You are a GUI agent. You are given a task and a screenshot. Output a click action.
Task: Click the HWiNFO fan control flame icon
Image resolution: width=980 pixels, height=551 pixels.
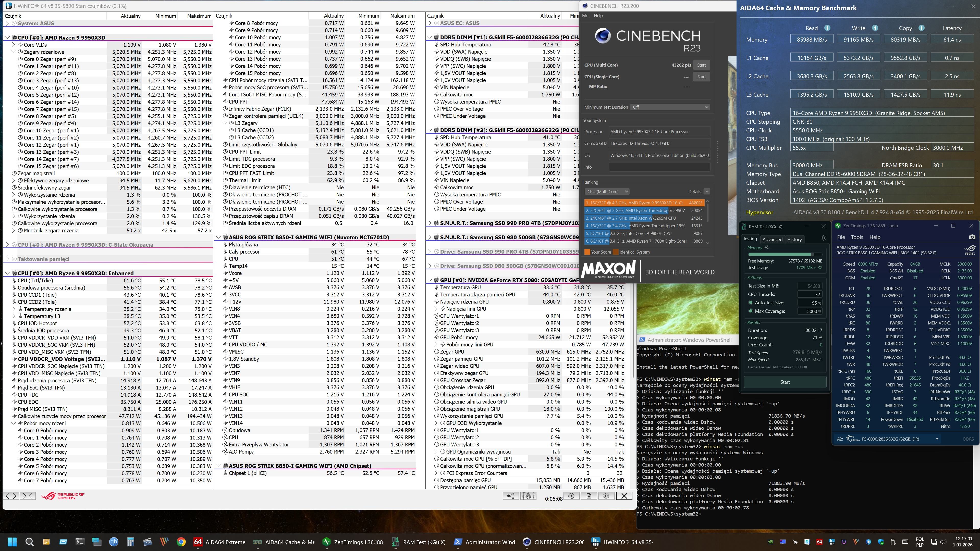coord(528,496)
